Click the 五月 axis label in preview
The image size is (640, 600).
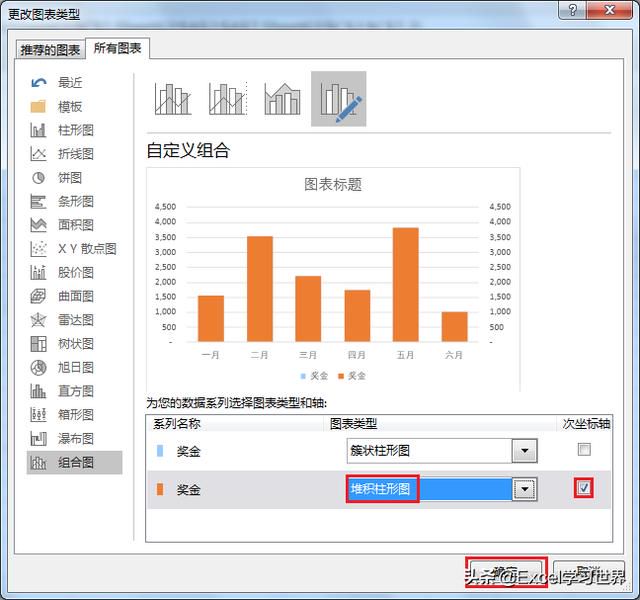(405, 355)
